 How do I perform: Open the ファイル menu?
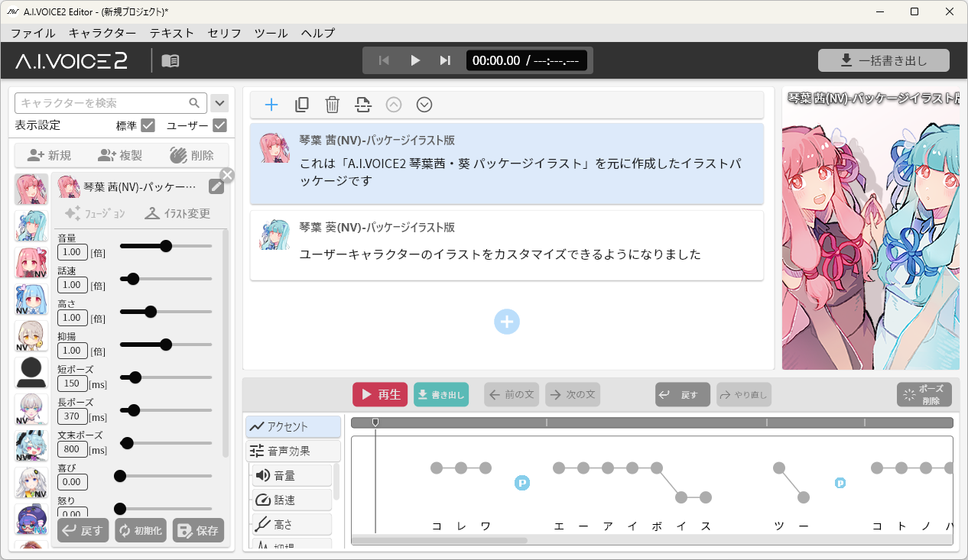coord(33,33)
